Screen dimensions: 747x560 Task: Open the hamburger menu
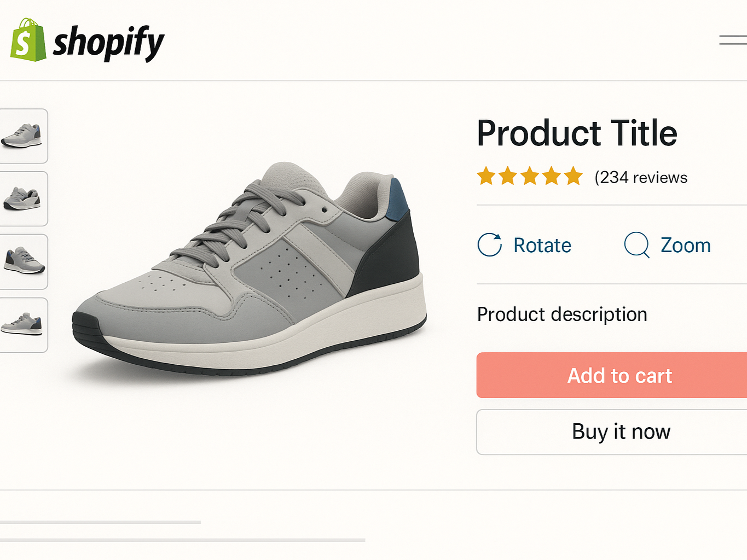[x=733, y=40]
